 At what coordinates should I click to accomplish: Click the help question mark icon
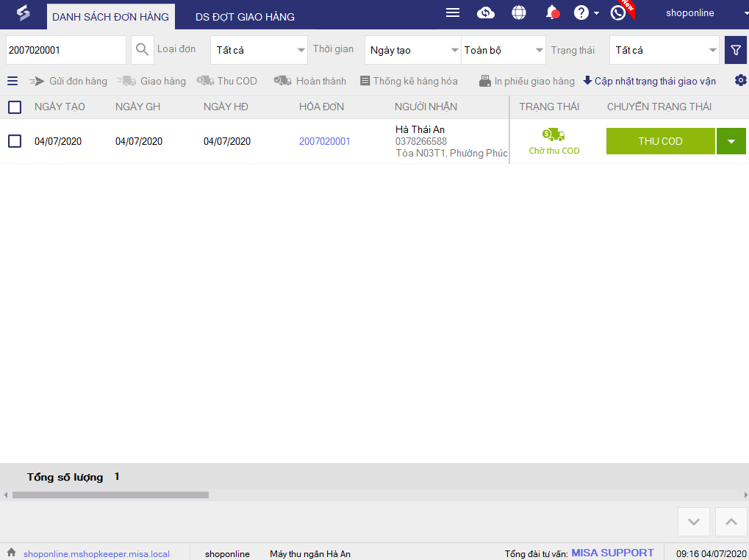point(581,13)
